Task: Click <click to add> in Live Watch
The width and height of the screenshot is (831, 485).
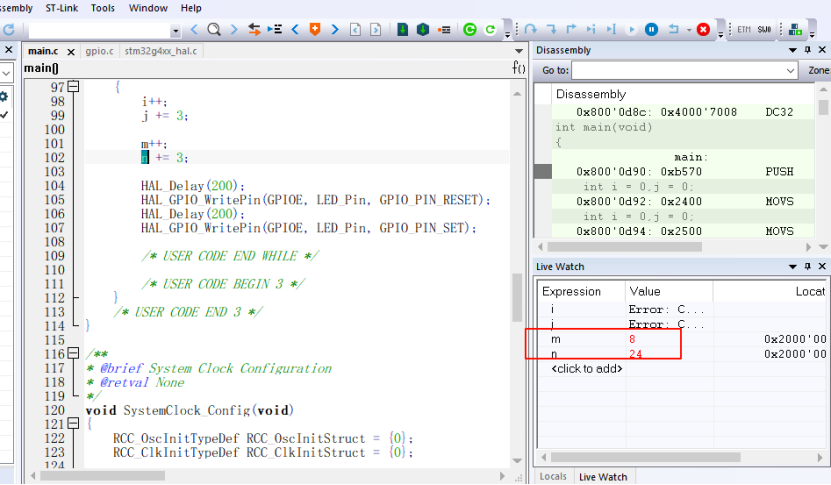Action: [587, 368]
